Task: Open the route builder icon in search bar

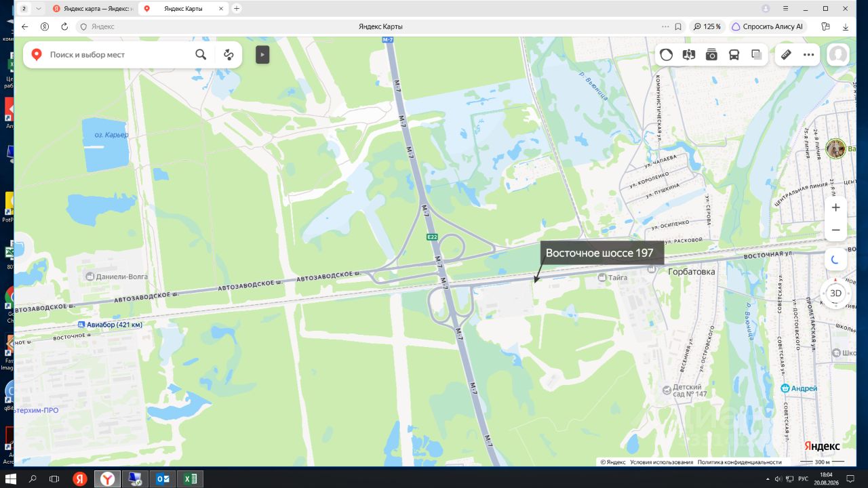Action: coord(229,55)
